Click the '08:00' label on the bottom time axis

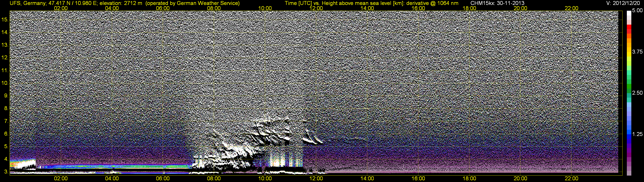coord(214,179)
